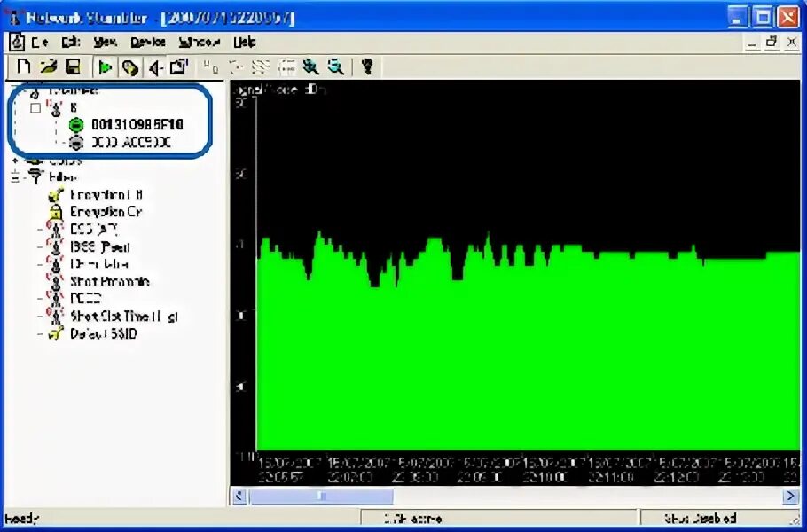This screenshot has width=807, height=532.
Task: Open a file using the toolbar folder icon
Action: tap(49, 66)
